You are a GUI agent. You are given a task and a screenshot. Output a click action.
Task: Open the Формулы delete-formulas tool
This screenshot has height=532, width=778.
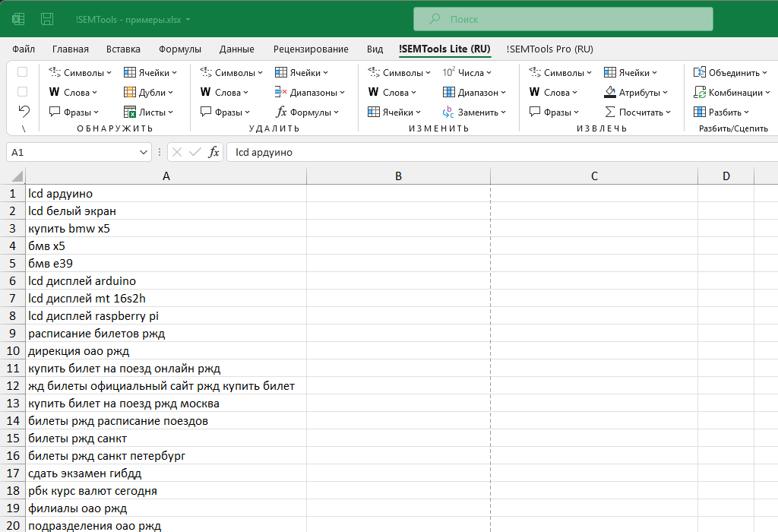click(x=307, y=112)
